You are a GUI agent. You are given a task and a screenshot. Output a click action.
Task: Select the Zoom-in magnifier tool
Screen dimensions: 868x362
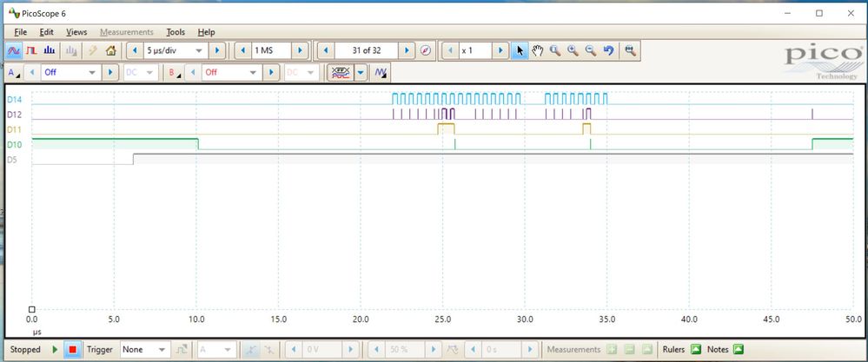click(573, 51)
